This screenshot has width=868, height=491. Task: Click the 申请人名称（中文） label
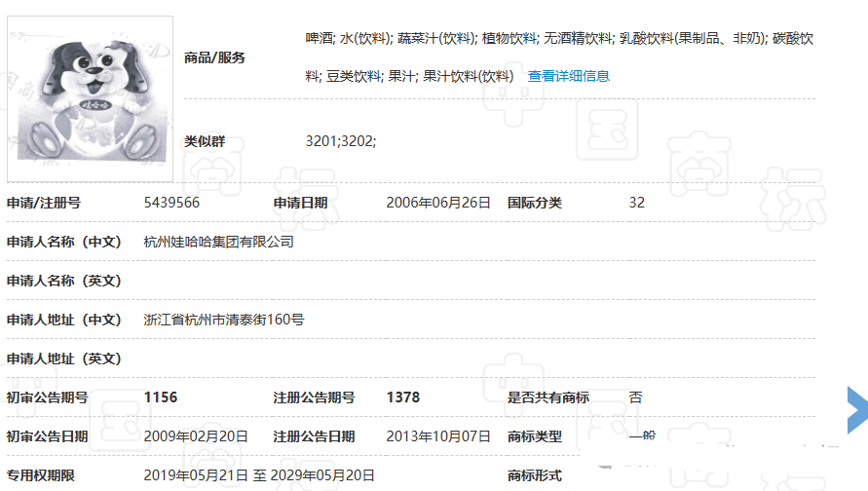pos(64,242)
